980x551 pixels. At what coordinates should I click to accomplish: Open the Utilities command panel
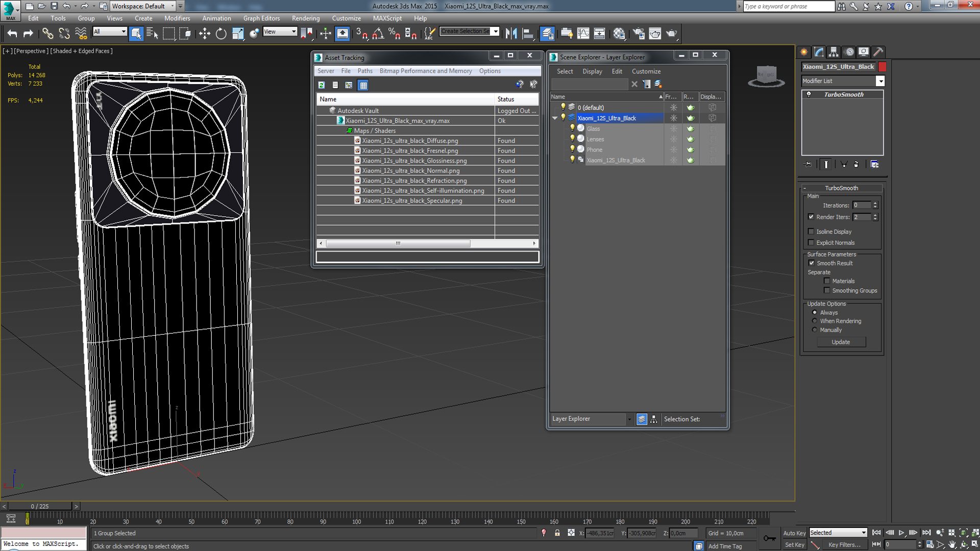[x=878, y=52]
